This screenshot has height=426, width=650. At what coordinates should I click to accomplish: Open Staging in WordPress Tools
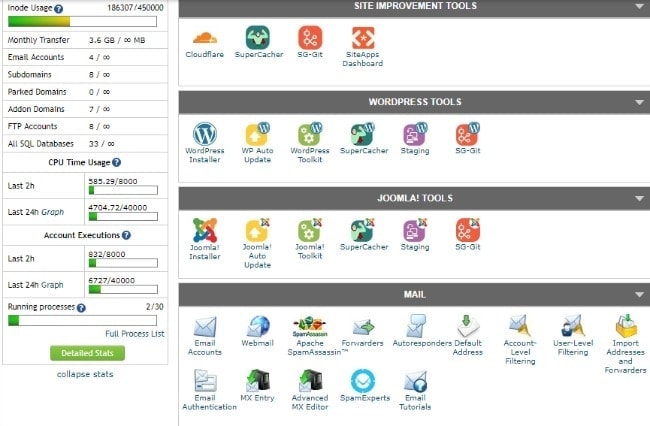point(415,139)
